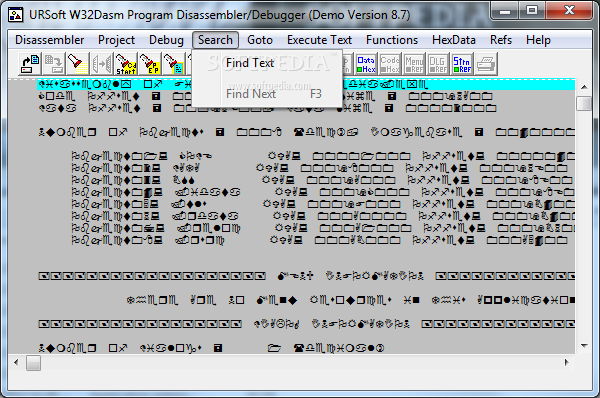Open the HexData menu

point(454,40)
